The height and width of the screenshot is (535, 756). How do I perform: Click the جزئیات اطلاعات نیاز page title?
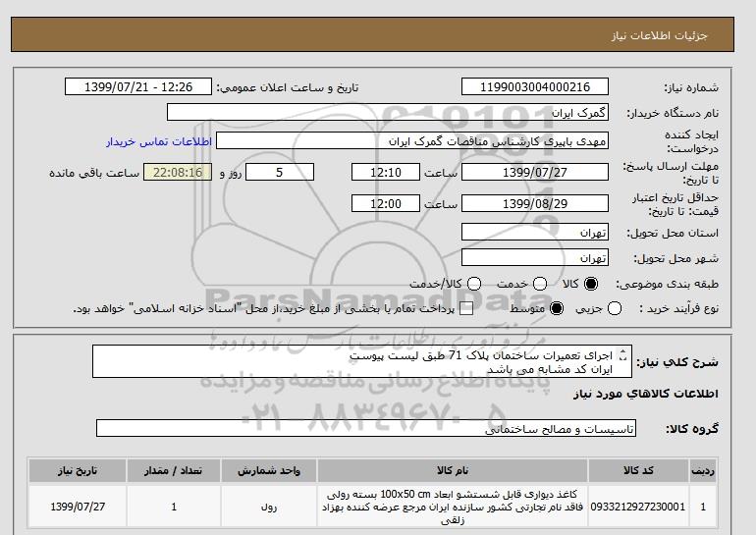(659, 35)
